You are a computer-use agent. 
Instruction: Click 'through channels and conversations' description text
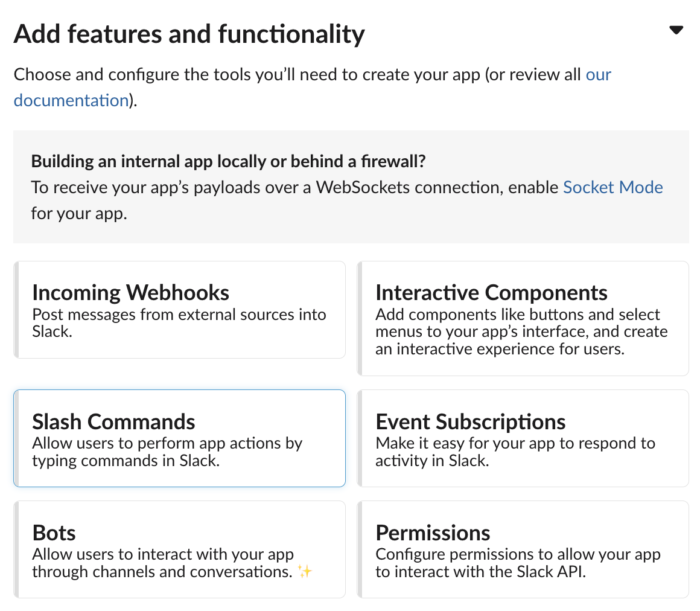(162, 571)
